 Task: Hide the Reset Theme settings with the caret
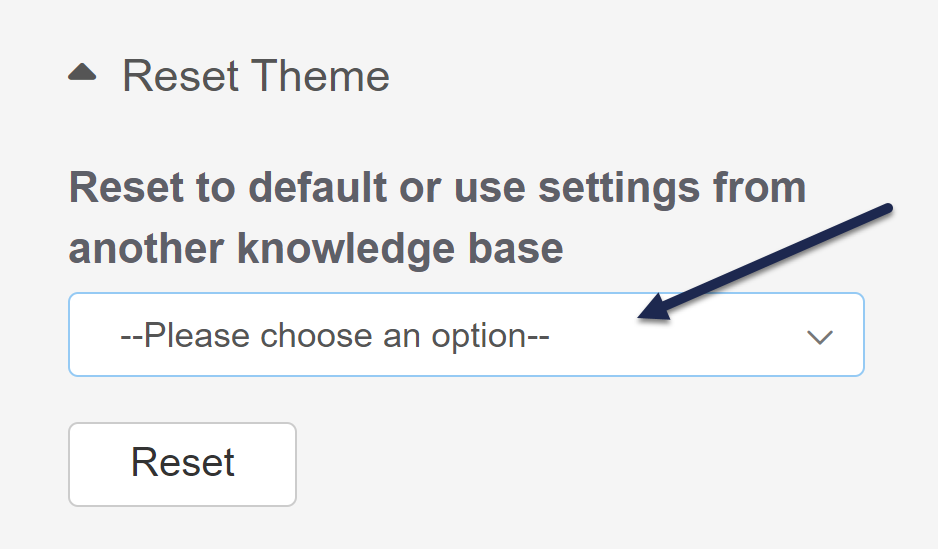(x=82, y=72)
